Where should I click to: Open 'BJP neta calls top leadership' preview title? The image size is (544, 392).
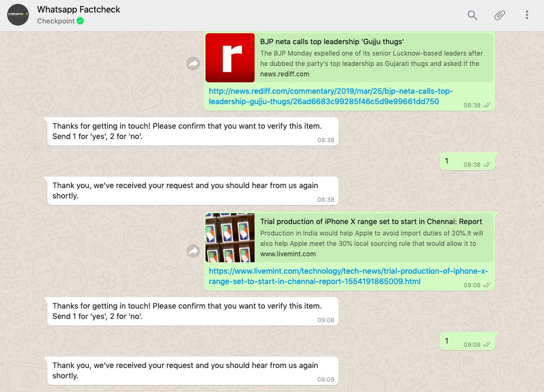(x=331, y=41)
